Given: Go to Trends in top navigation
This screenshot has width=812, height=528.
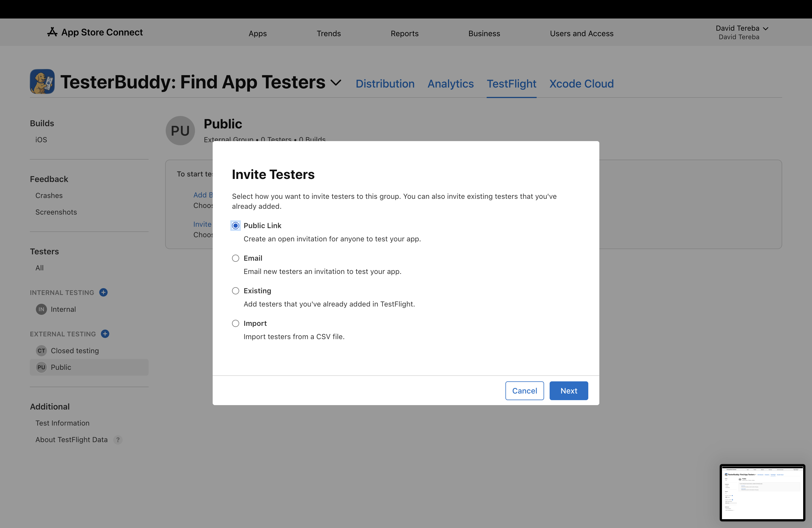Looking at the screenshot, I should tap(329, 33).
